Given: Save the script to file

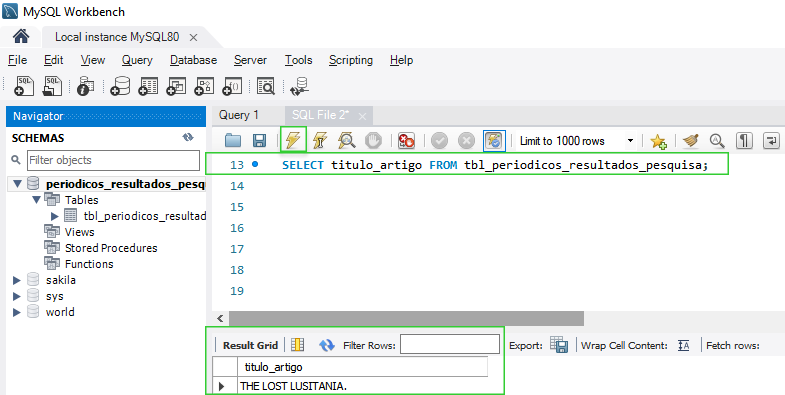Looking at the screenshot, I should [x=259, y=141].
